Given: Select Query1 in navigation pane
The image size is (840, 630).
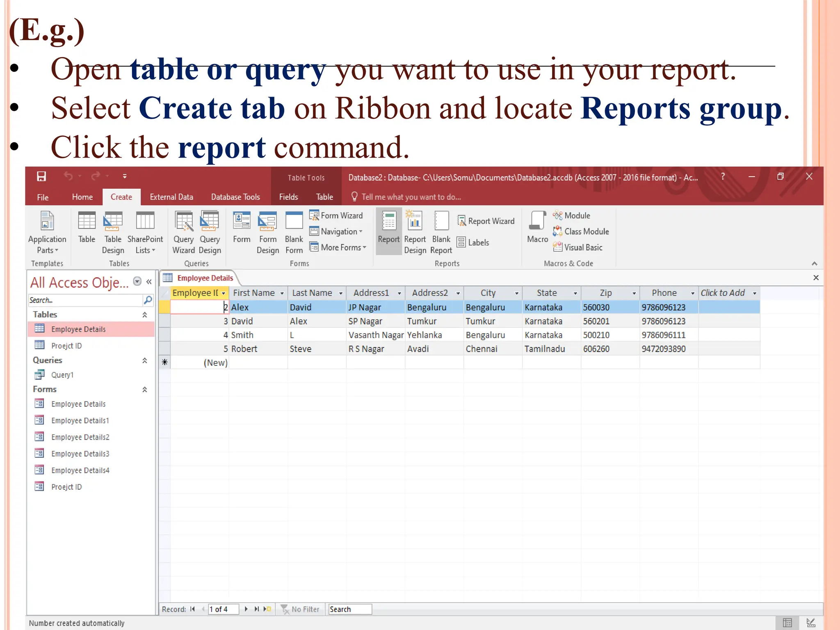Looking at the screenshot, I should coord(91,375).
